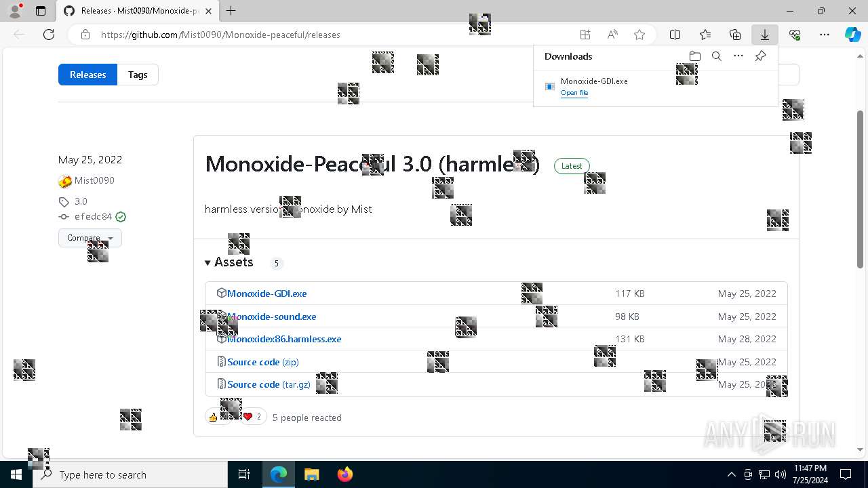Open downloads folder from Downloads panel
Image resolution: width=868 pixels, height=488 pixels.
pyautogui.click(x=694, y=56)
